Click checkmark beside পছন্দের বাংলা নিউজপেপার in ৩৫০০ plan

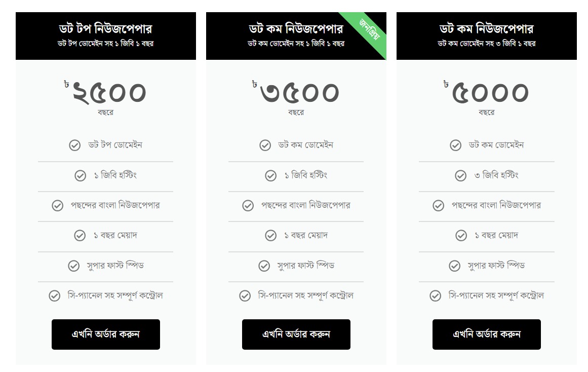point(248,205)
